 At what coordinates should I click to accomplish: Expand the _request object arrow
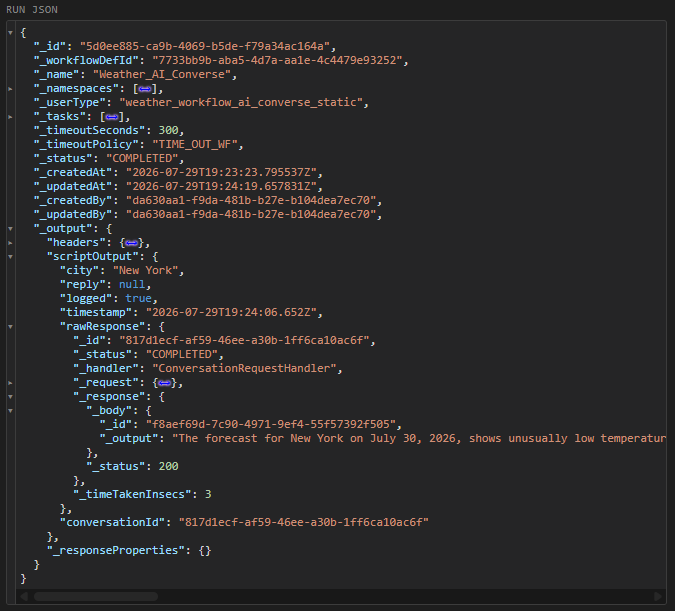click(x=10, y=383)
